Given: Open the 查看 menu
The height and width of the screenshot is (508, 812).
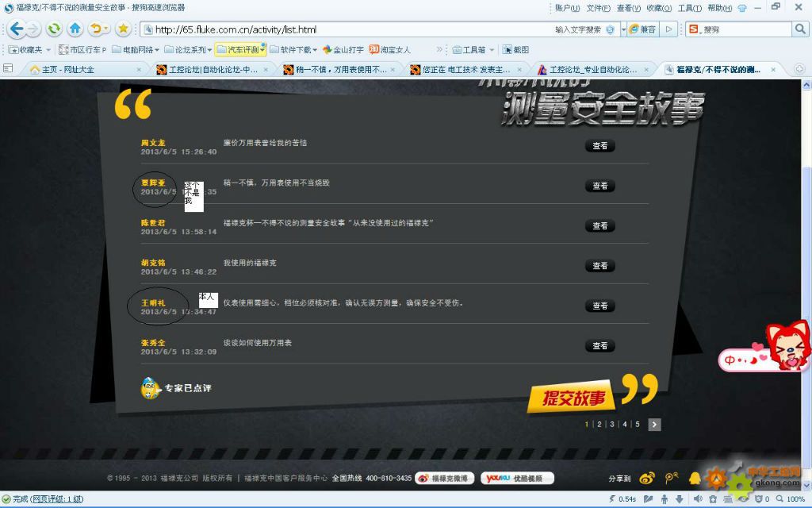Looking at the screenshot, I should pyautogui.click(x=629, y=8).
